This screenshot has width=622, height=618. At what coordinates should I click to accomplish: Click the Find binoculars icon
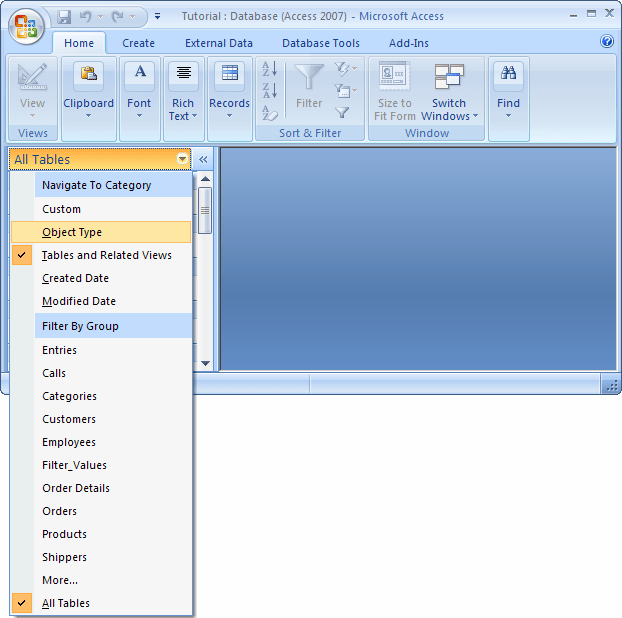509,74
